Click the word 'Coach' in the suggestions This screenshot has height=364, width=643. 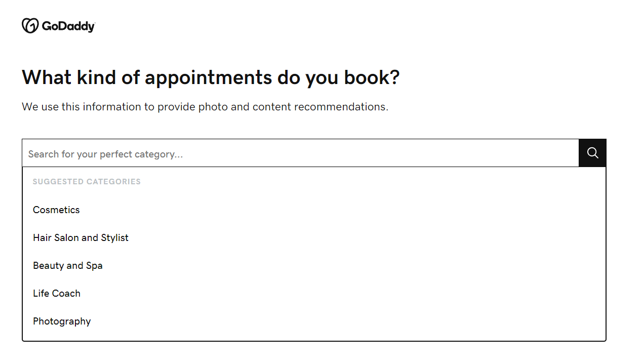pos(67,294)
